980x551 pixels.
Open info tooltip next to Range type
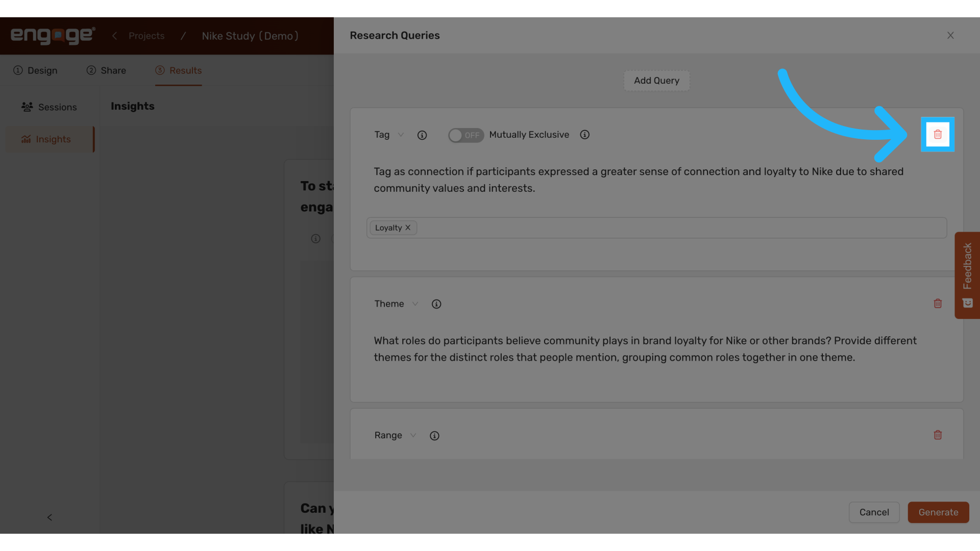pyautogui.click(x=434, y=436)
